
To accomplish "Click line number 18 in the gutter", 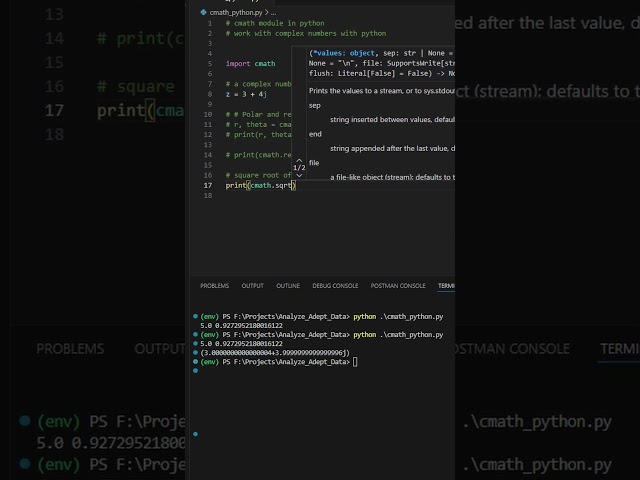I will pyautogui.click(x=208, y=196).
